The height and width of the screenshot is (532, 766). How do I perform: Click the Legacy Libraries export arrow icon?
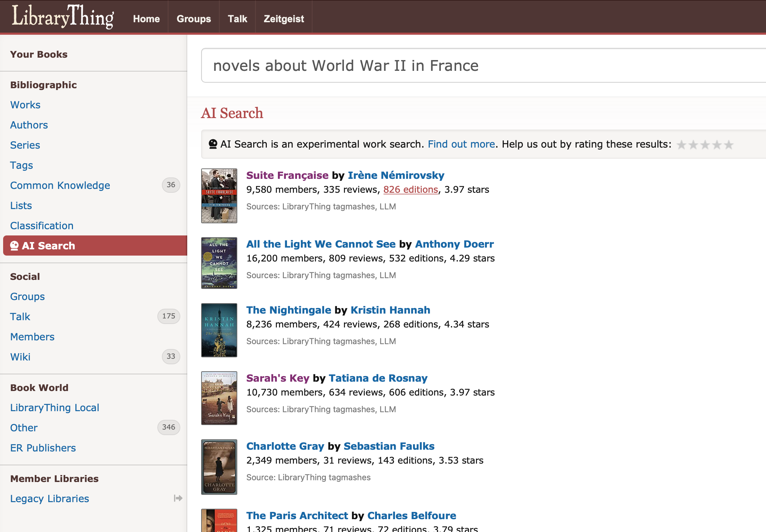point(178,498)
